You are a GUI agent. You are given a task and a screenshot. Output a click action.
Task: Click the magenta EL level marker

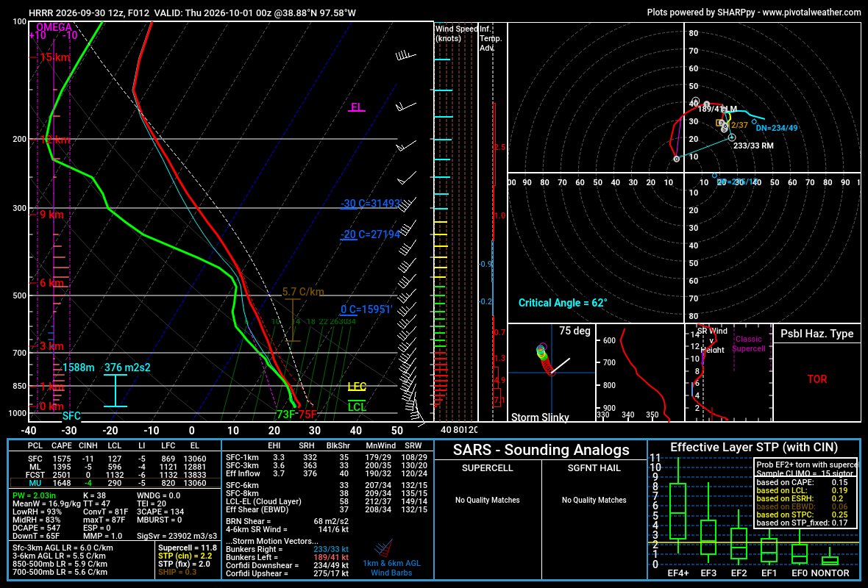357,107
